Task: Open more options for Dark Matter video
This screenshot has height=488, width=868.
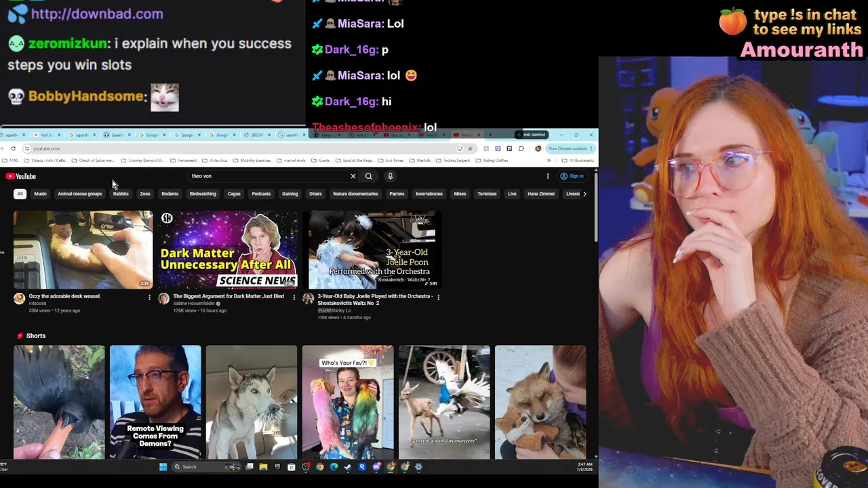Action: [x=294, y=297]
